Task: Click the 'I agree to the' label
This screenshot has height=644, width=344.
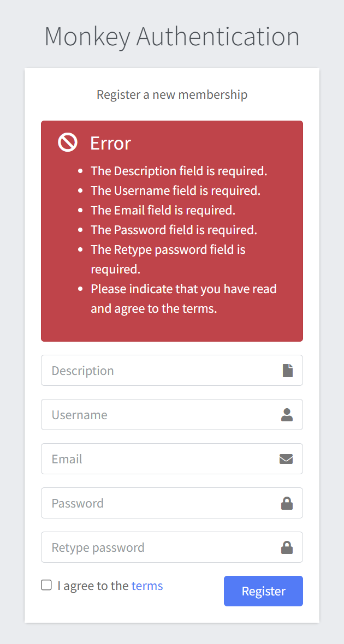Action: pyautogui.click(x=93, y=586)
